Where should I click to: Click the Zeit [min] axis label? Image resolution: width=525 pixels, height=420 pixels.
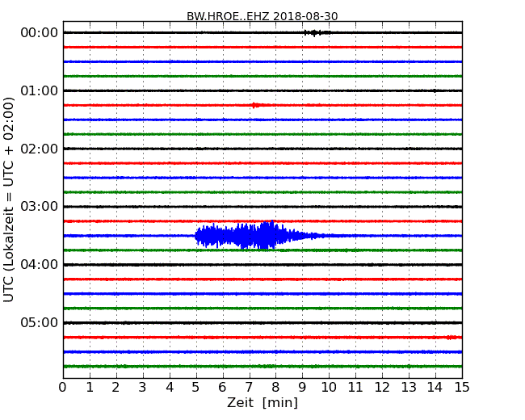pos(262,402)
